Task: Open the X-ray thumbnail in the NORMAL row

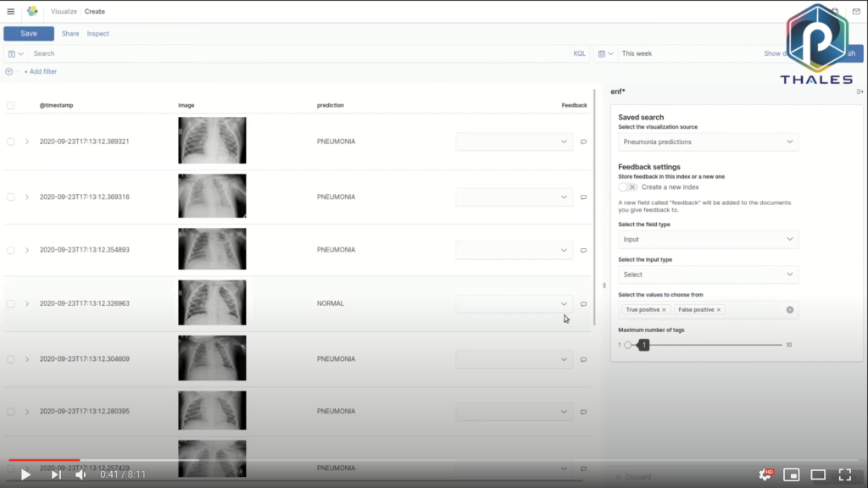Action: [212, 302]
